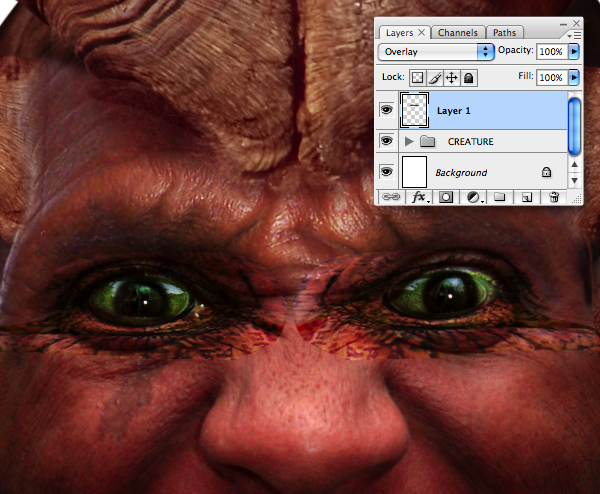Create a new adjustment layer
Image resolution: width=600 pixels, height=494 pixels.
pos(474,197)
